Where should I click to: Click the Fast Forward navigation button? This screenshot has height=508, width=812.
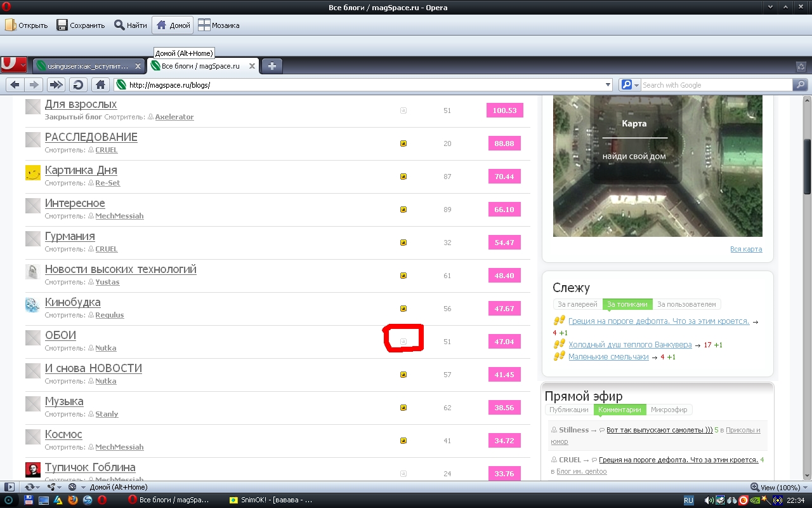[56, 84]
